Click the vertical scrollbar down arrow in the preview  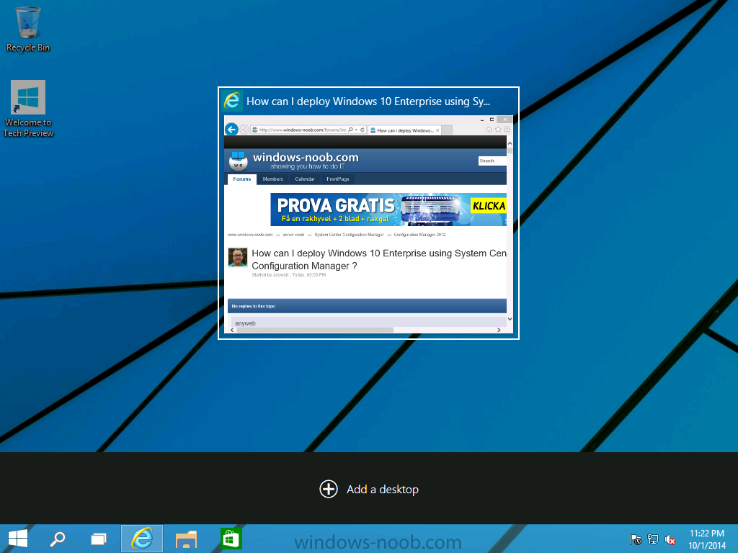coord(510,319)
